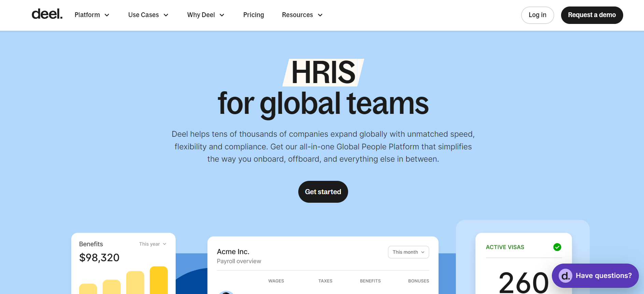644x294 pixels.
Task: Click the 260 active visas count
Action: (524, 282)
